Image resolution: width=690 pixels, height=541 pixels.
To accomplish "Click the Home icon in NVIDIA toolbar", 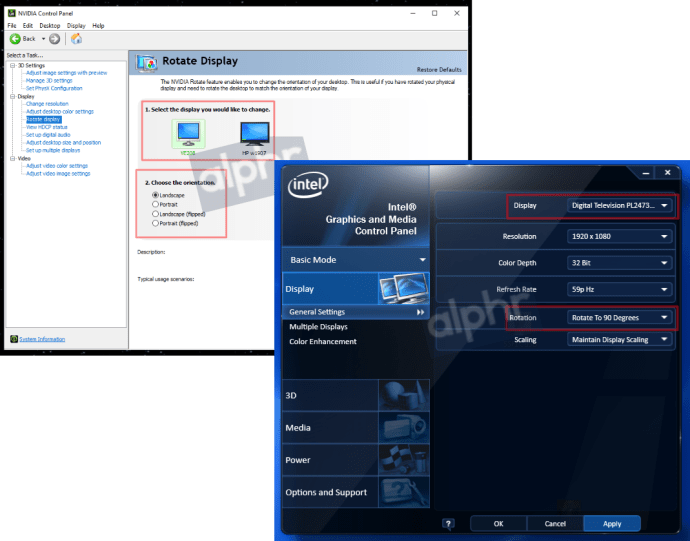I will pos(76,39).
